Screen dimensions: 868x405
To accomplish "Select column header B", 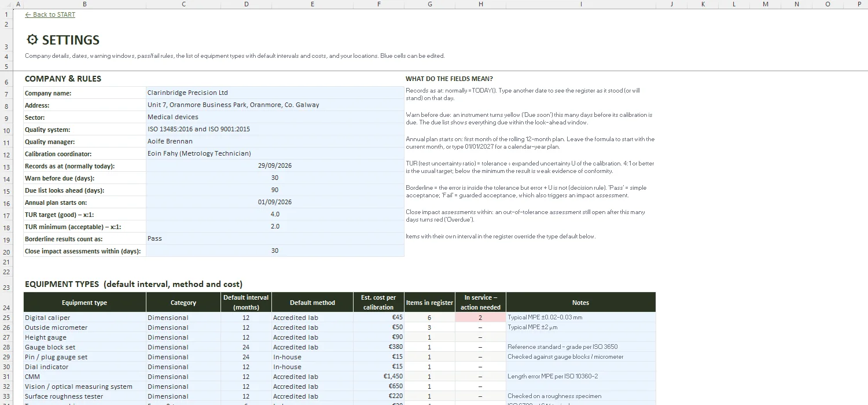I will tap(84, 4).
